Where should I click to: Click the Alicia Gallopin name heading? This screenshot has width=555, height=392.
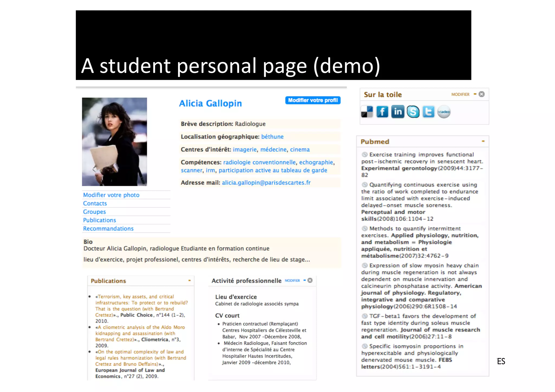tap(210, 103)
